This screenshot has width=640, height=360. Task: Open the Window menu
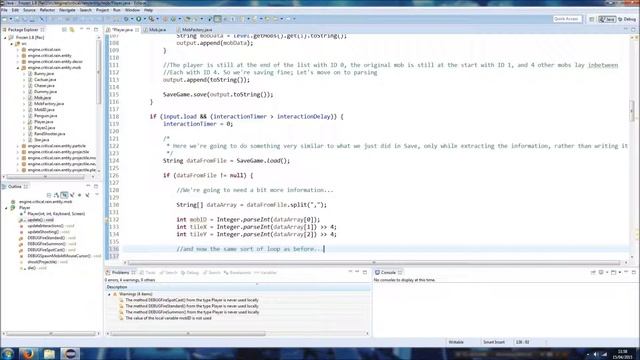[132, 10]
